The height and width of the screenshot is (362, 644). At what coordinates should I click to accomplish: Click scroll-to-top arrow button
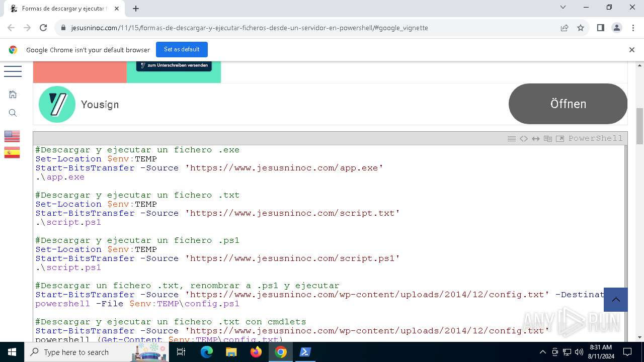[x=616, y=300]
